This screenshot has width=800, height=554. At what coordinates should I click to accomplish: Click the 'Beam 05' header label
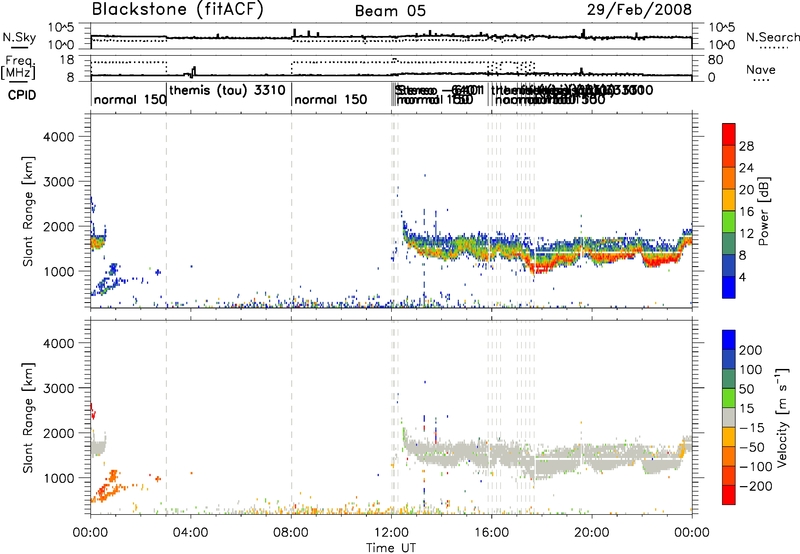390,11
